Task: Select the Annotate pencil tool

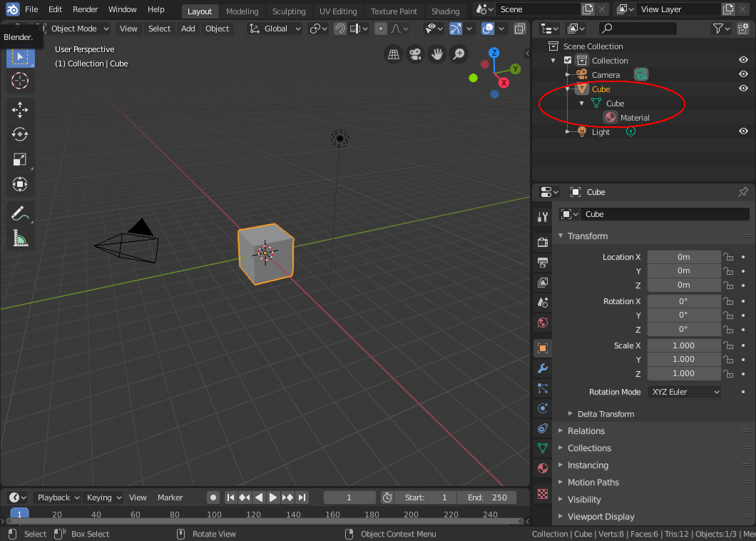Action: [x=20, y=213]
